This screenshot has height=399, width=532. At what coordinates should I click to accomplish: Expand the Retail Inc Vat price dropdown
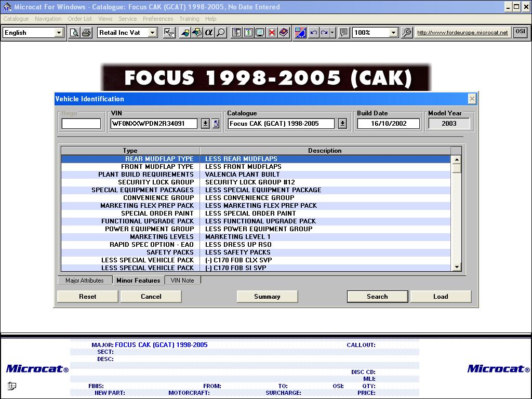pyautogui.click(x=152, y=33)
